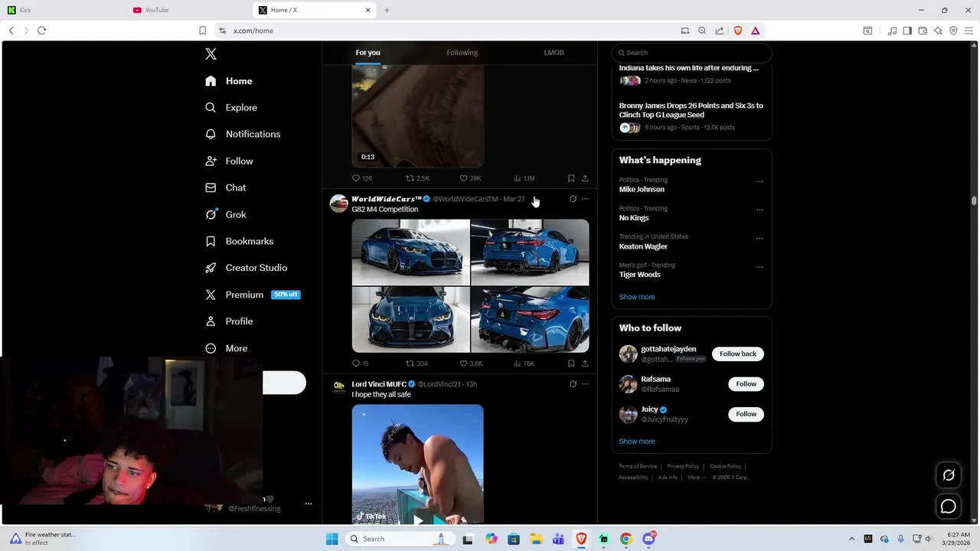Switch to Kick browser tab

pyautogui.click(x=64, y=10)
